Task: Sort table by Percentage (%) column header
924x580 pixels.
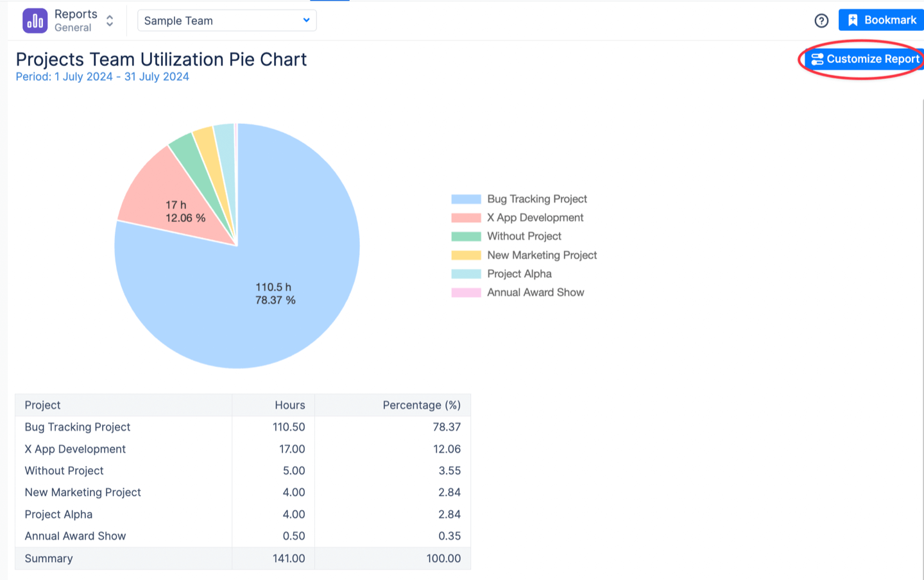Action: pos(421,405)
